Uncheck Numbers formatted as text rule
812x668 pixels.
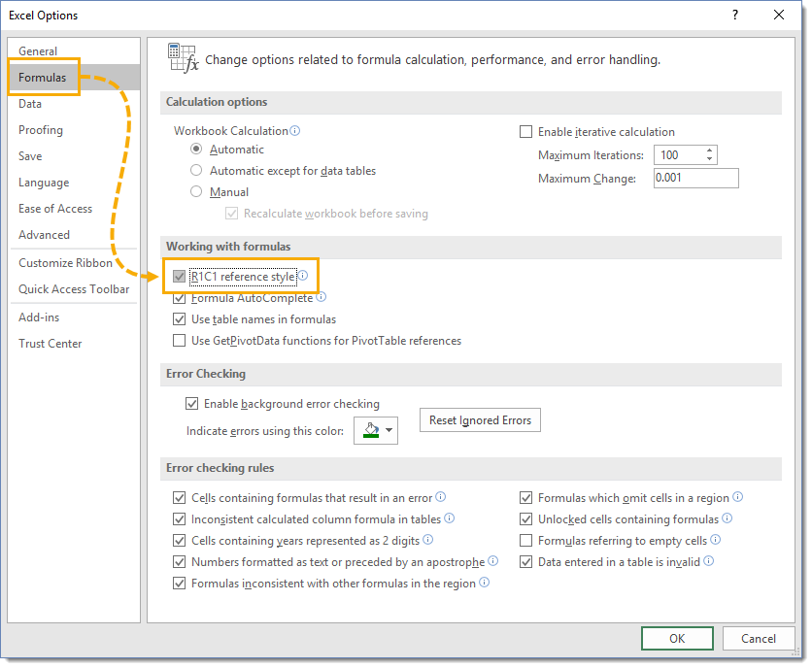pos(179,562)
